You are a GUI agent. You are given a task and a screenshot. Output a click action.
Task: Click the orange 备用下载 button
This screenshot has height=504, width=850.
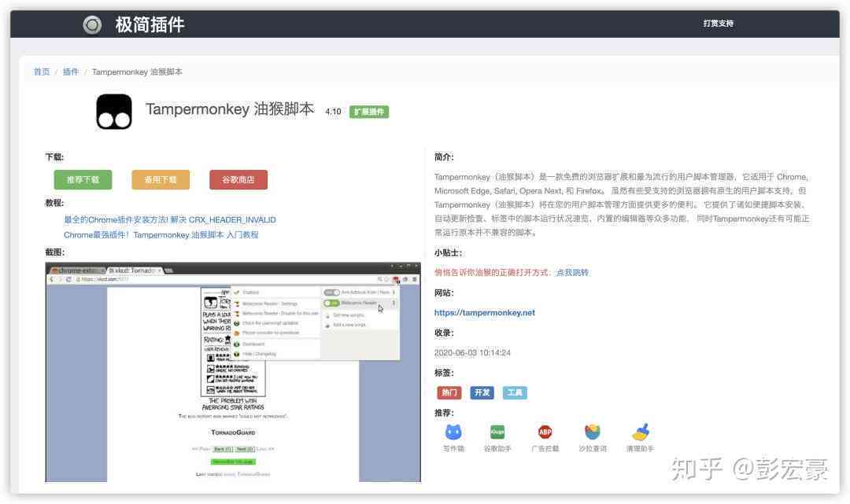[161, 179]
